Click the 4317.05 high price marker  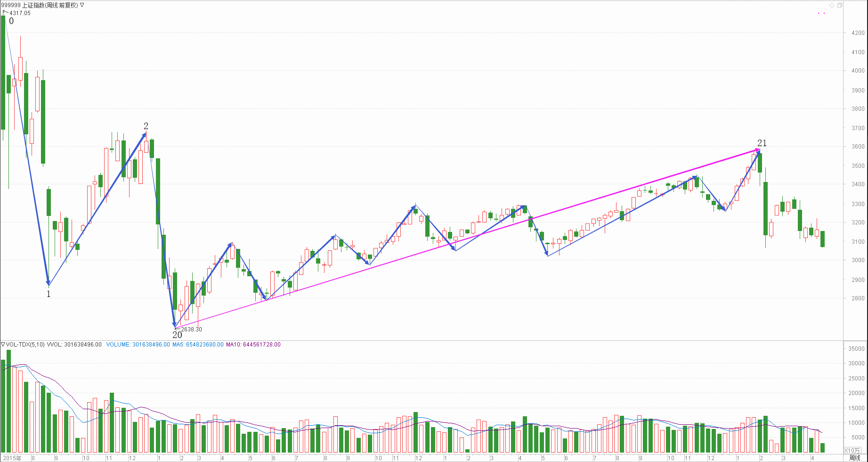click(20, 13)
